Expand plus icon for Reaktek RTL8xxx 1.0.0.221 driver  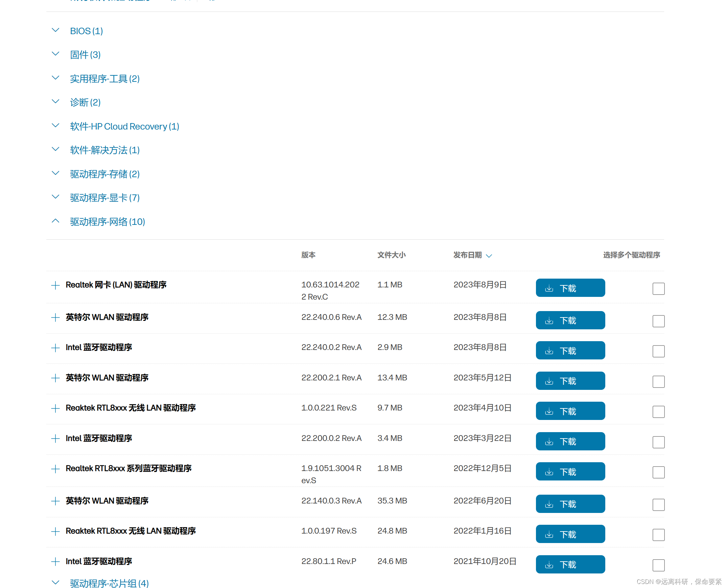55,408
